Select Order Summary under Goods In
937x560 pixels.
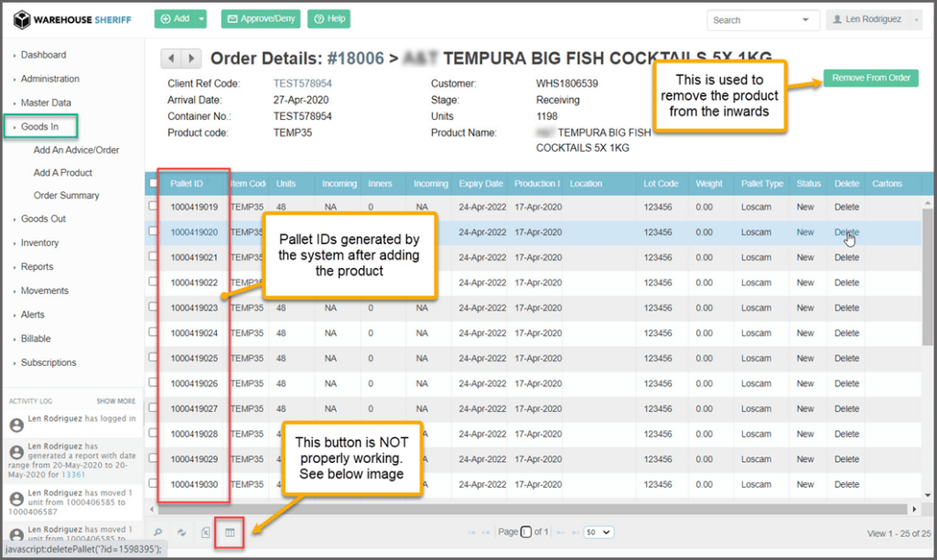(x=66, y=195)
